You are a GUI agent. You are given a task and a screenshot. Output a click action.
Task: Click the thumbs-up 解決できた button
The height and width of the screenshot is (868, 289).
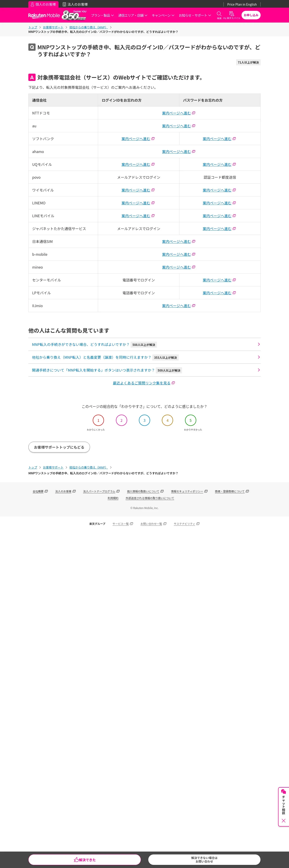[x=84, y=860]
